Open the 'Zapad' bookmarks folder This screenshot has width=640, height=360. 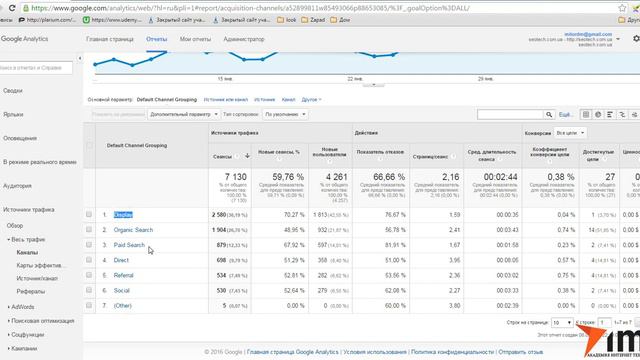[x=313, y=20]
